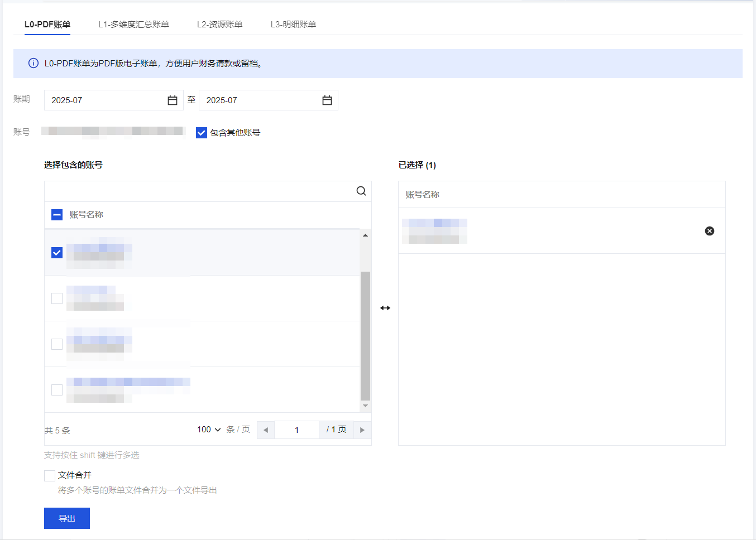Go to previous page using left arrow

pyautogui.click(x=266, y=430)
